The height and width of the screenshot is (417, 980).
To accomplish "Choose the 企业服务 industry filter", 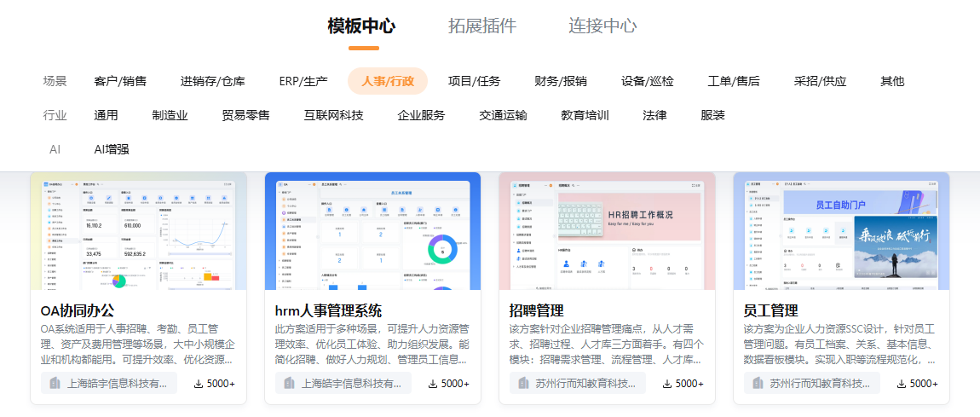I will (x=421, y=115).
